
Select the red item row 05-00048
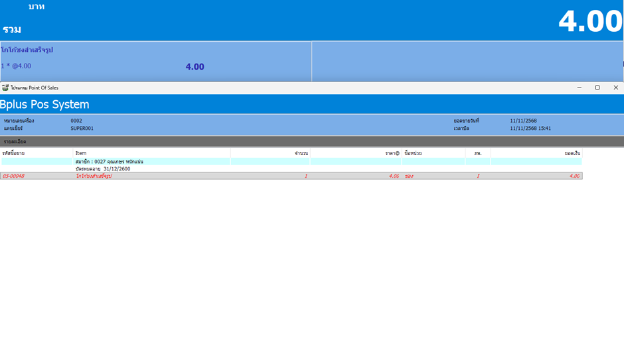[x=291, y=176]
